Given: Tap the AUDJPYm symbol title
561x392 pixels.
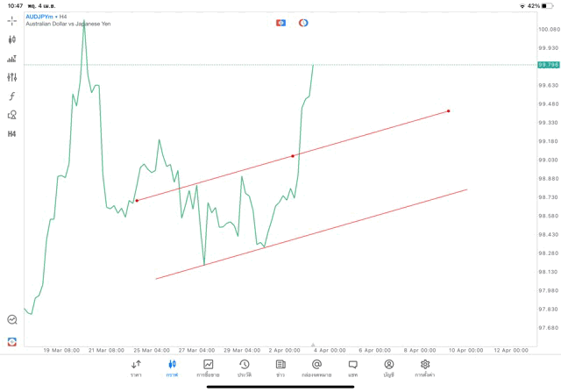Looking at the screenshot, I should (40, 16).
